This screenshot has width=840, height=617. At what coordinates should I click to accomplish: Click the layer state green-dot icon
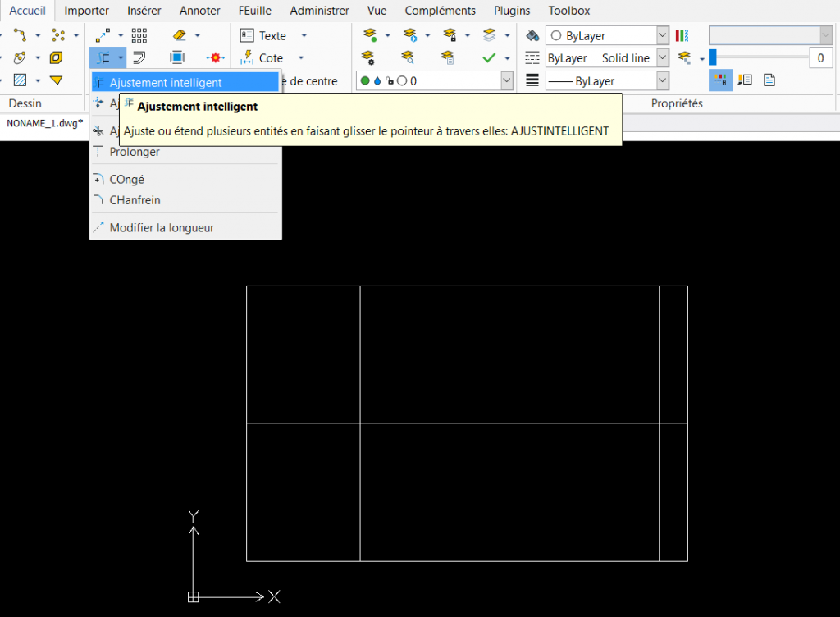(370, 35)
